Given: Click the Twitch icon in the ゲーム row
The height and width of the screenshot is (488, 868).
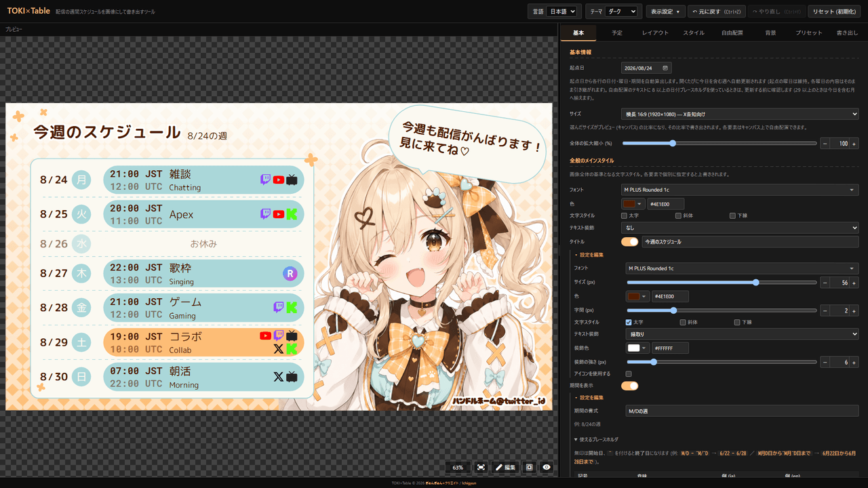Looking at the screenshot, I should coord(279,308).
